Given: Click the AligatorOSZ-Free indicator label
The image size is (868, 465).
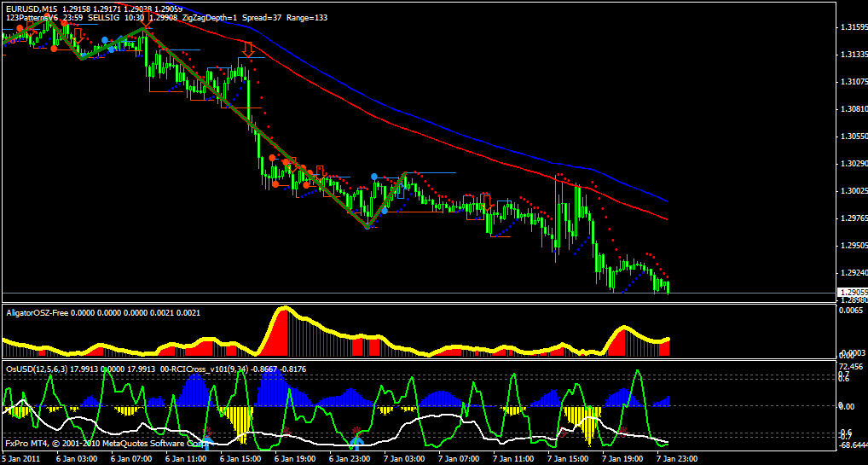Looking at the screenshot, I should tap(37, 313).
